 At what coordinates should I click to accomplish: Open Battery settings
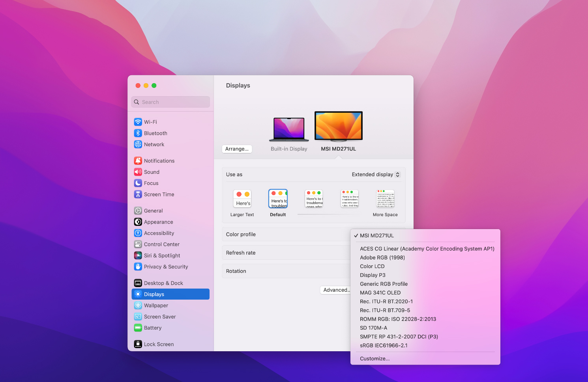[x=153, y=328]
